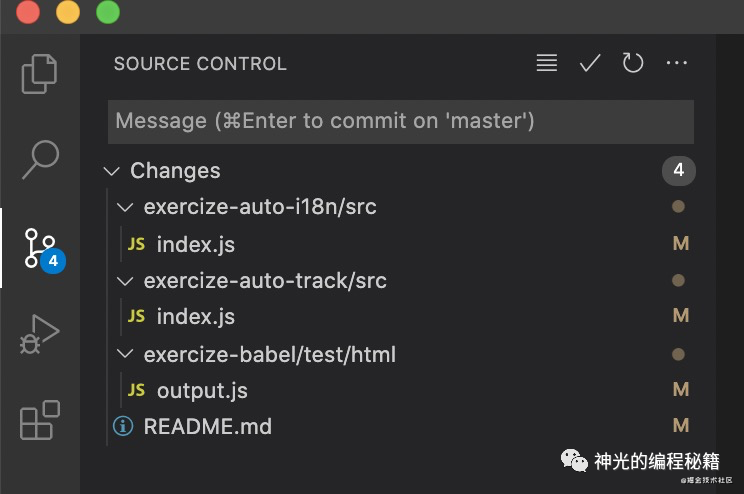744x494 pixels.
Task: Open the more actions ellipsis menu
Action: [676, 63]
